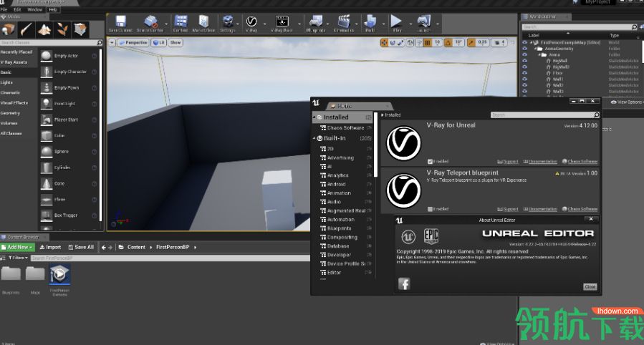Screen dimensions: 644x345
Task: Open the Blueprints toolbar icon
Action: click(x=316, y=21)
